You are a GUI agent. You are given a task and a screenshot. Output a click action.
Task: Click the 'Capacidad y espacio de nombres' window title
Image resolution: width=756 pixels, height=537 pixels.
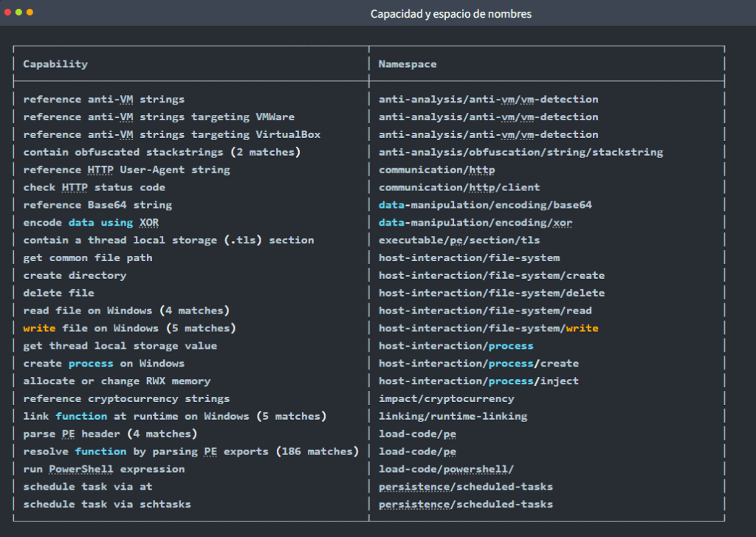click(x=451, y=14)
